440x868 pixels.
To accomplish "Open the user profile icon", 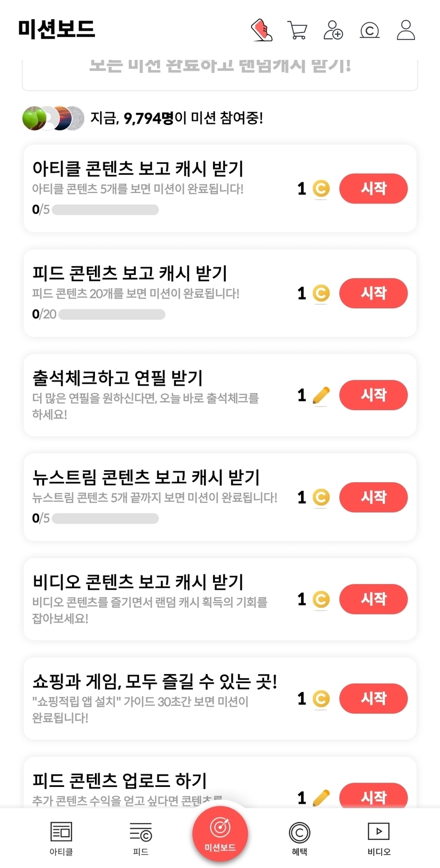I will pos(406,30).
